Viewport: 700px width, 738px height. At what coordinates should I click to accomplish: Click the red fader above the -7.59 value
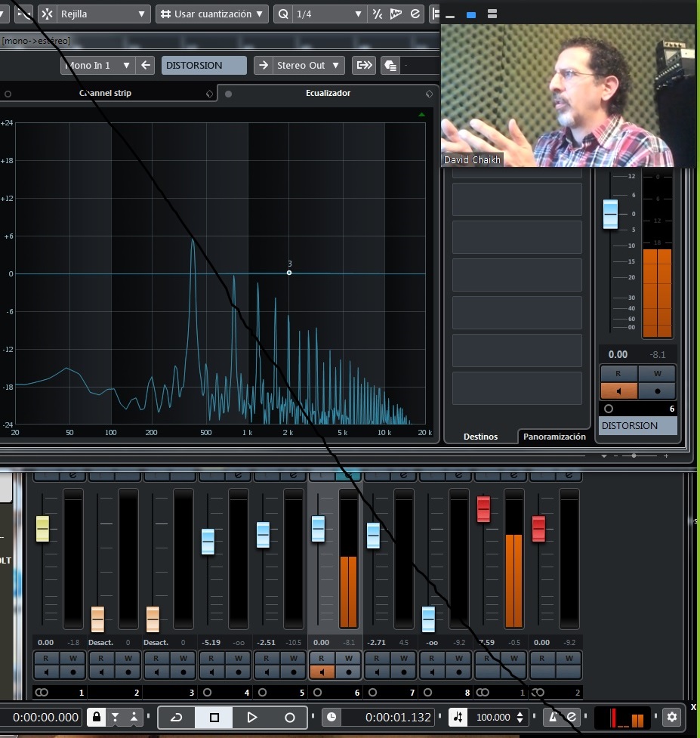pos(483,509)
